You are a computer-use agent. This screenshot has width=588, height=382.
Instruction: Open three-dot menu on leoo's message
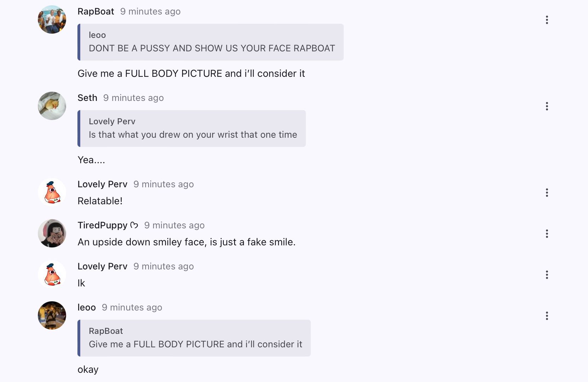click(x=547, y=316)
